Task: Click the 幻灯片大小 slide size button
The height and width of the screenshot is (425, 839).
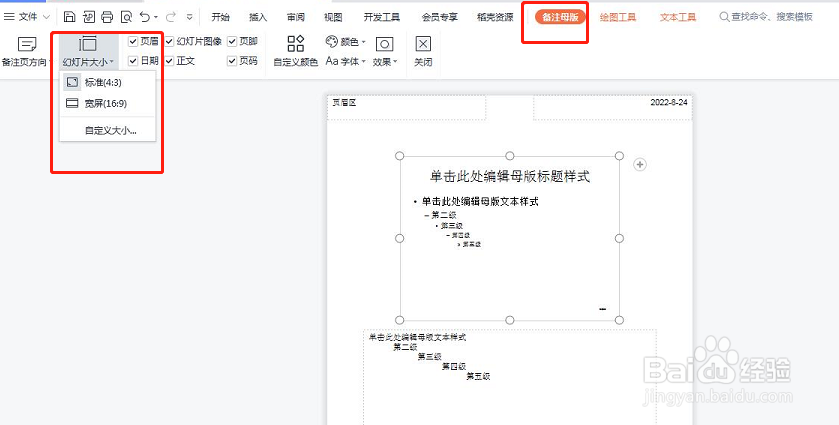Action: (88, 51)
